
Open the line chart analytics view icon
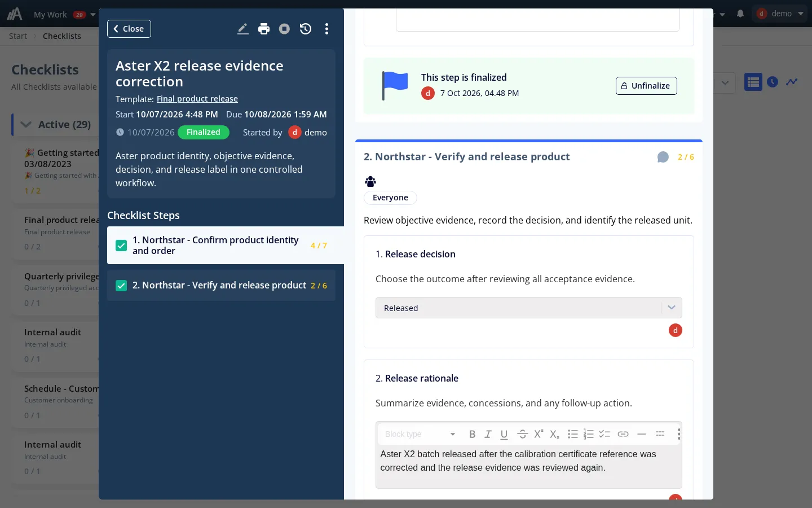click(x=792, y=82)
